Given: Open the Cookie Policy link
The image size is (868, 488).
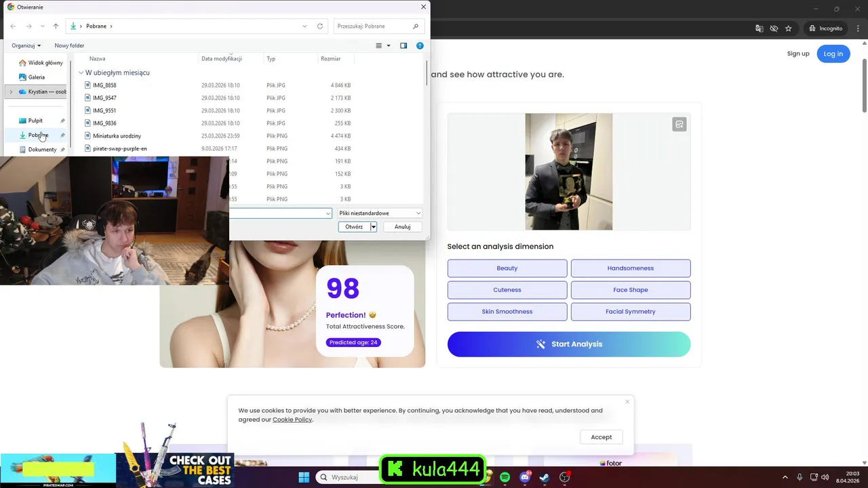Looking at the screenshot, I should coord(292,420).
